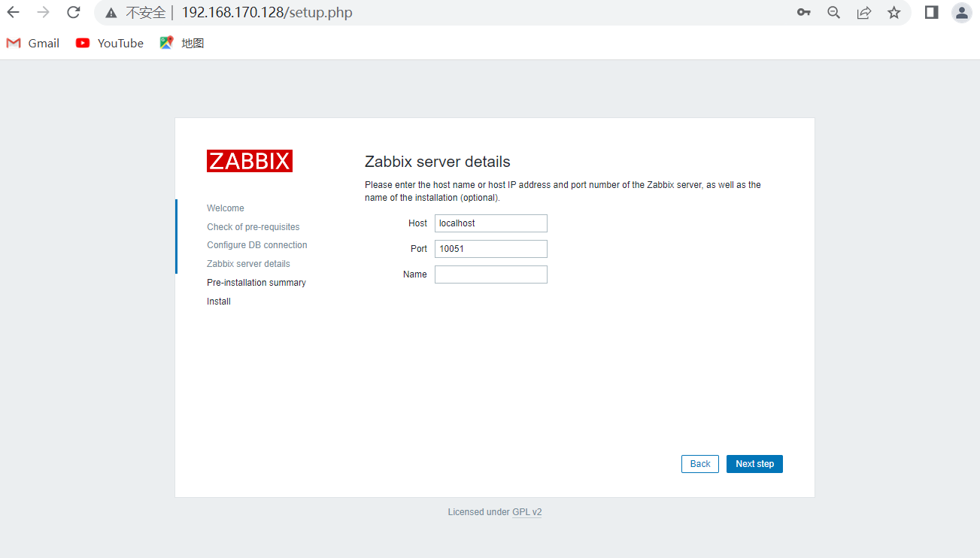
Task: Select Pre-installation summary step
Action: point(256,283)
